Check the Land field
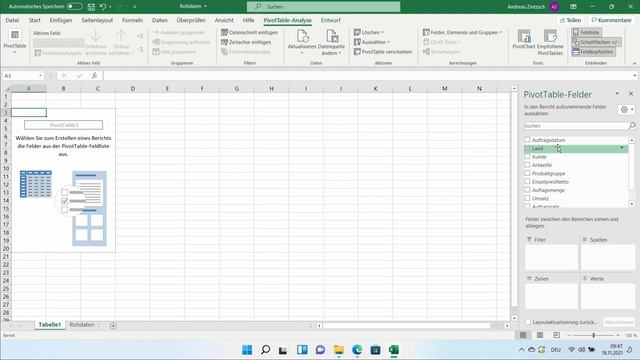Screen dimensions: 640x360 tap(527, 148)
